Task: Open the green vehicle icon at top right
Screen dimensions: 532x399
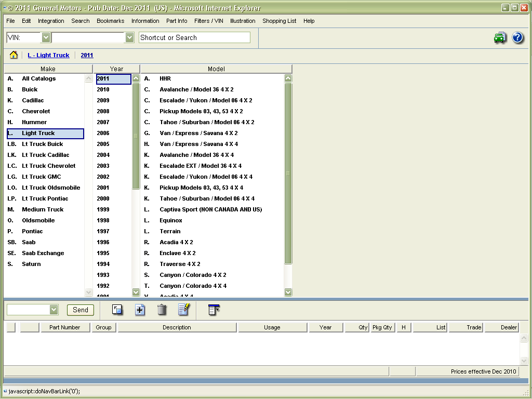Action: pos(500,37)
